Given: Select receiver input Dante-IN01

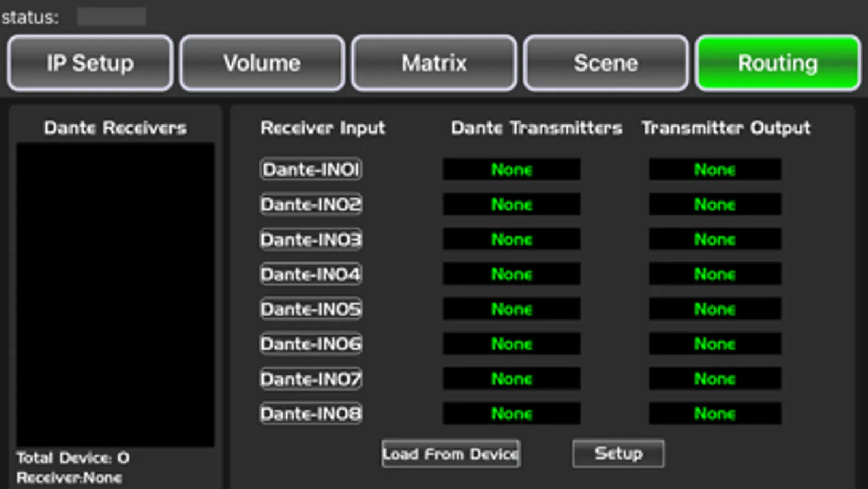Looking at the screenshot, I should pyautogui.click(x=311, y=170).
